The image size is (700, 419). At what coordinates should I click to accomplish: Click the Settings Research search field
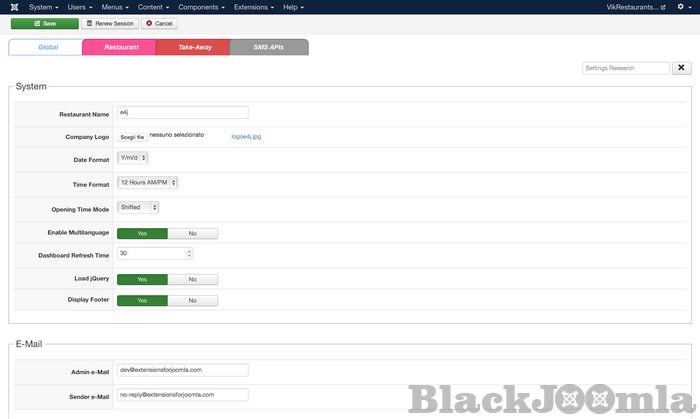pyautogui.click(x=626, y=68)
